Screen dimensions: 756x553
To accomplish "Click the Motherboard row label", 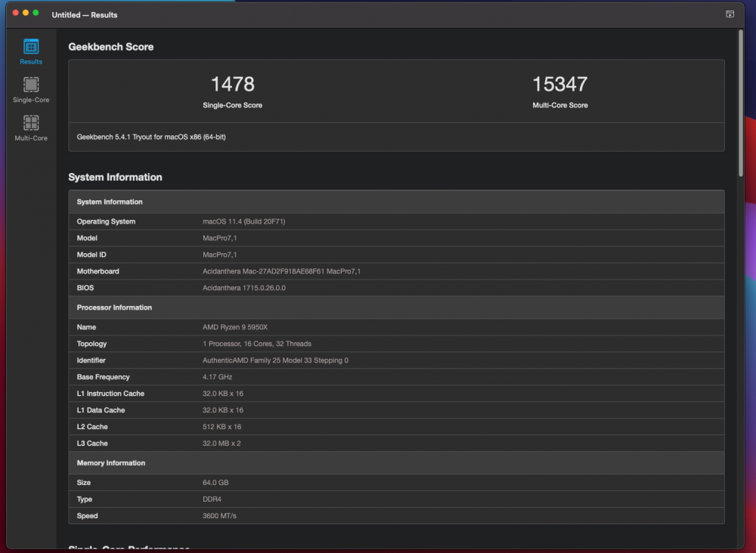I will pyautogui.click(x=98, y=271).
